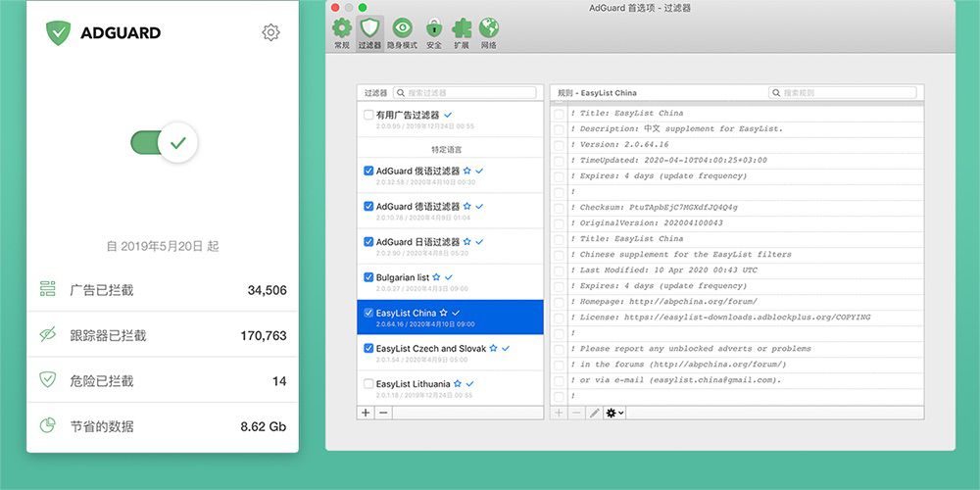The height and width of the screenshot is (490, 980).
Task: Uncheck the Bulgarian list filter
Action: [368, 277]
